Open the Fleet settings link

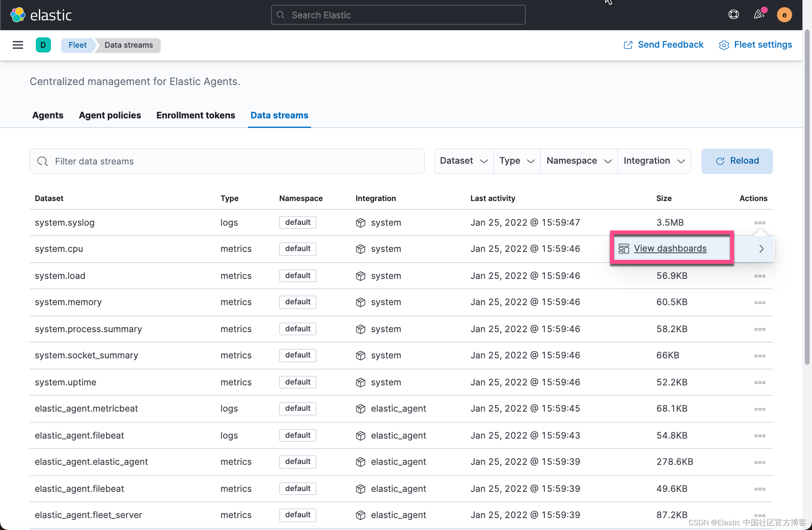click(x=755, y=45)
